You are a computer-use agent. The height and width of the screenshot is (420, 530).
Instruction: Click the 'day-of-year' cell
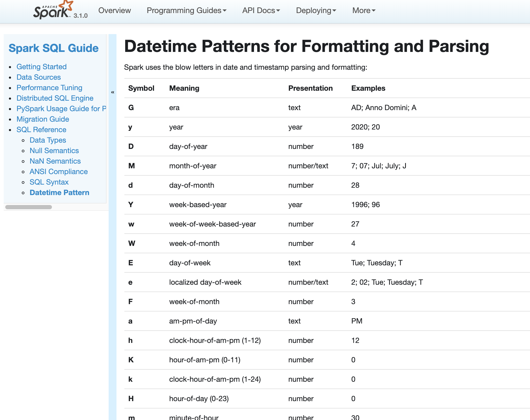tap(188, 146)
